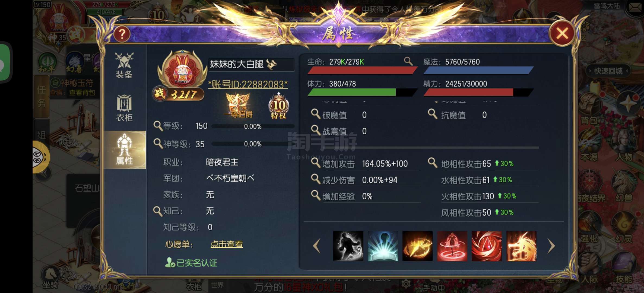Select the flaming dragon skill icon
644x293 pixels.
click(x=521, y=246)
